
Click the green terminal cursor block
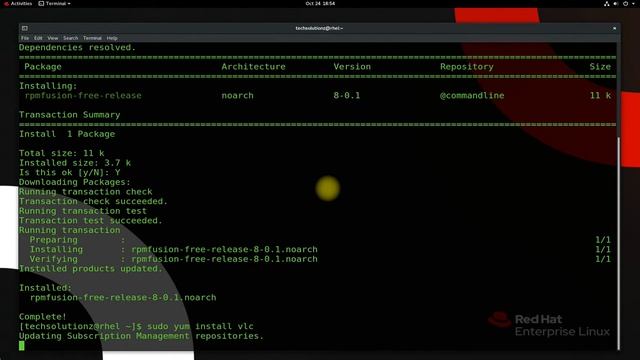pyautogui.click(x=22, y=346)
